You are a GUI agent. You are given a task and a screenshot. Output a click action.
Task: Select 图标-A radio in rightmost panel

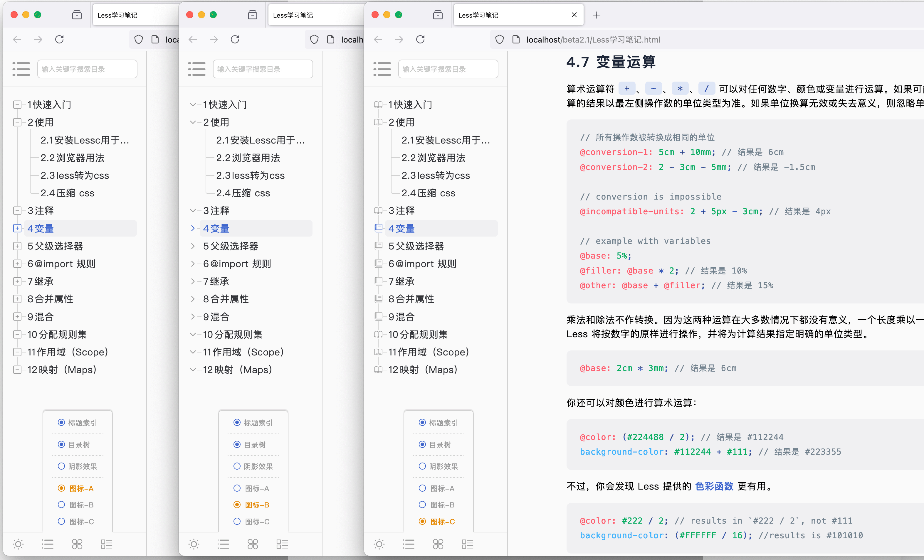click(x=422, y=488)
